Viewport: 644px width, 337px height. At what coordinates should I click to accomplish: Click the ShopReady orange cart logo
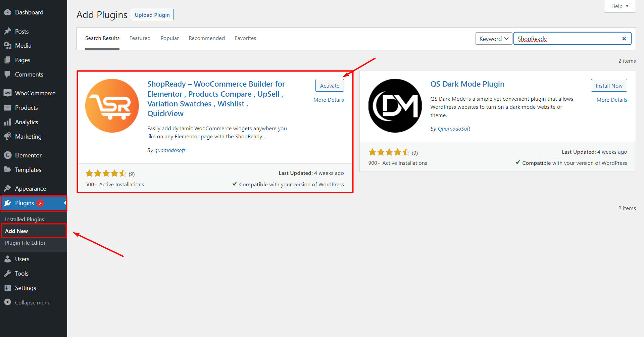pyautogui.click(x=112, y=106)
